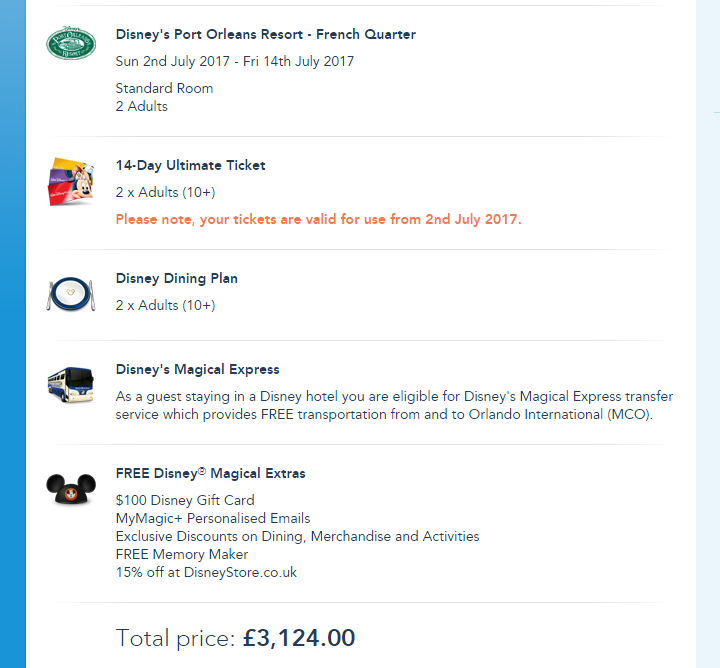Click the orange ticket validity note

point(318,219)
